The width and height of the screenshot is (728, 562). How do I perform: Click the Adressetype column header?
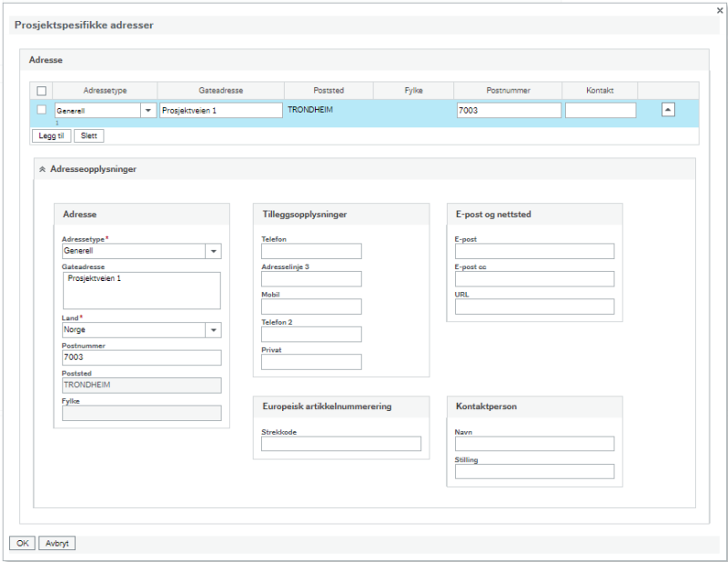105,91
